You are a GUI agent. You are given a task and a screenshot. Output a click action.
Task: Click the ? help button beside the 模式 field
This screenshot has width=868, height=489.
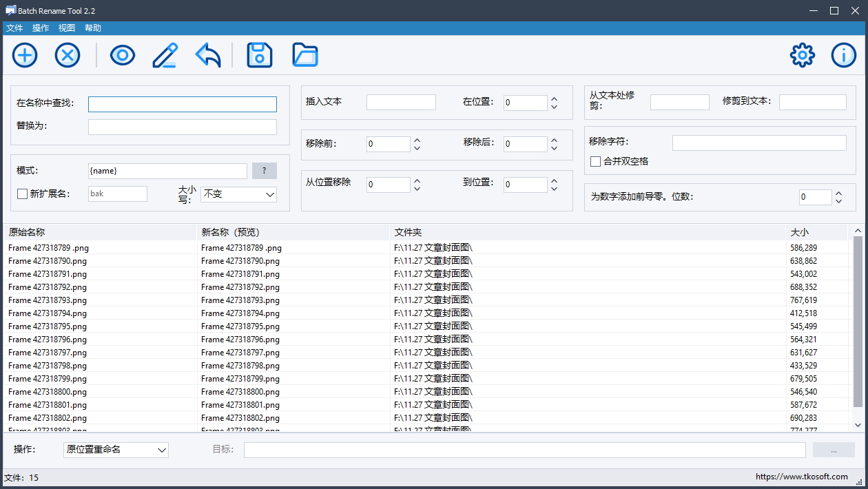[x=265, y=171]
